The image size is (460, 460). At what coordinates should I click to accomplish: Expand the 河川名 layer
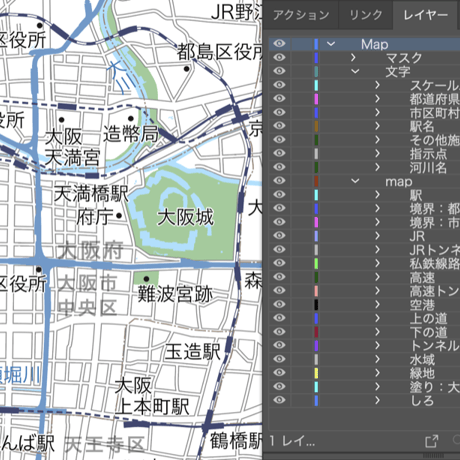pyautogui.click(x=377, y=167)
